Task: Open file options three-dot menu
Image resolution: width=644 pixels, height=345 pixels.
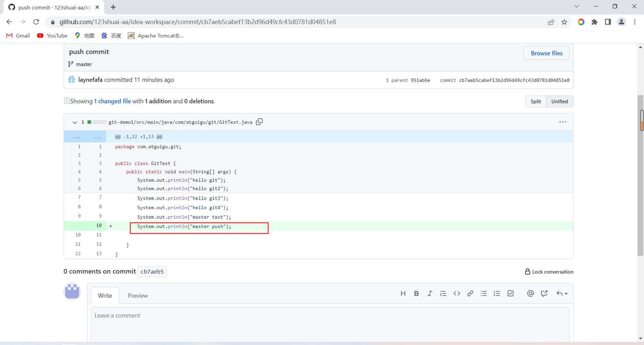Action: [x=563, y=122]
